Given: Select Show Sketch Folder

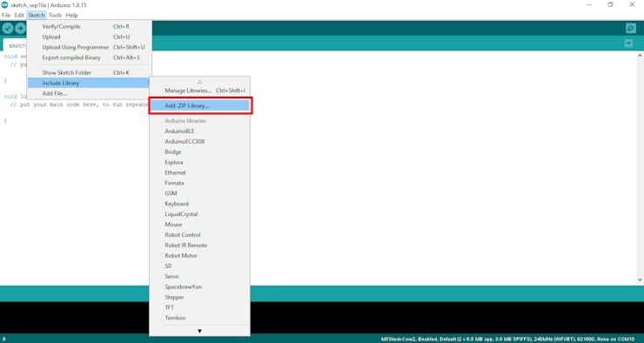Looking at the screenshot, I should point(90,73).
